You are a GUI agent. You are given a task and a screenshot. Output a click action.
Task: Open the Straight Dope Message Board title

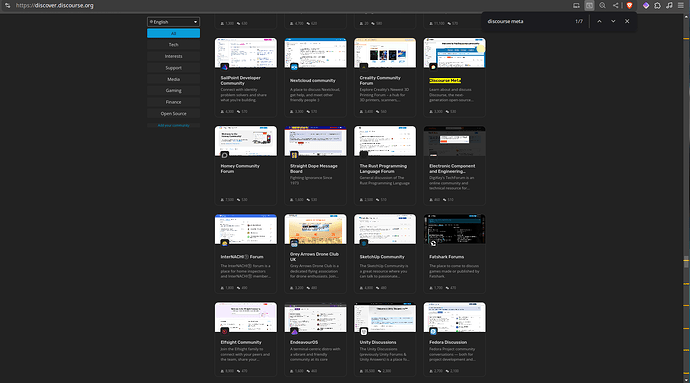point(313,169)
